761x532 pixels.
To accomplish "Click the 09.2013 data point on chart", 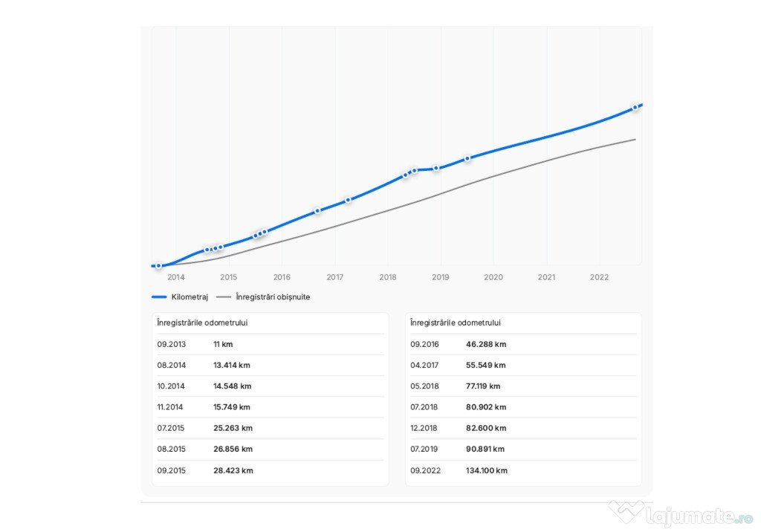I will coord(159,265).
